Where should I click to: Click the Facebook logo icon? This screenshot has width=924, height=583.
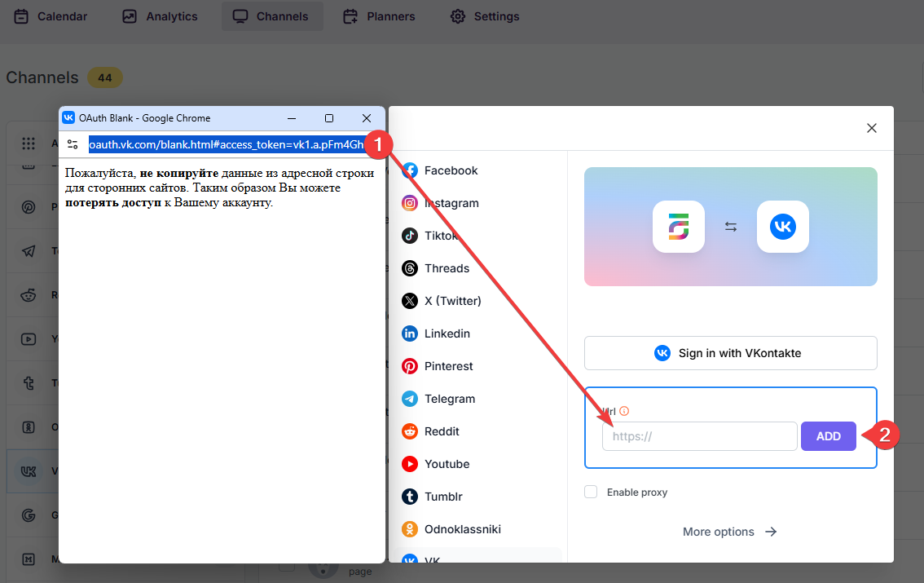point(410,170)
